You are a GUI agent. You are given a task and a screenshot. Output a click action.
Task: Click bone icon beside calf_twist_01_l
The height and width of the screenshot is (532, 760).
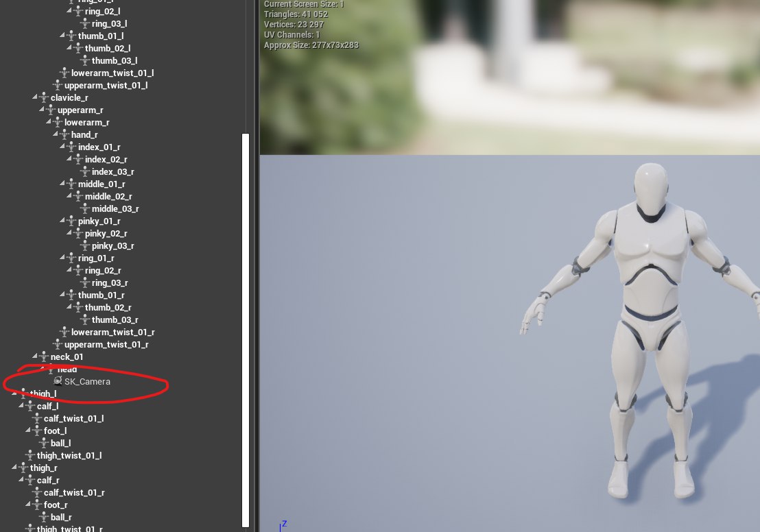(37, 418)
